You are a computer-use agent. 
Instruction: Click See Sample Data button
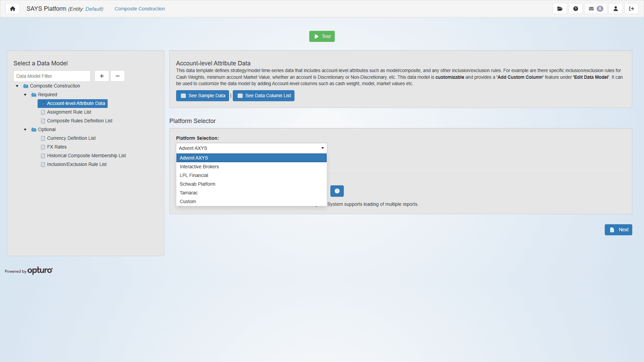click(x=203, y=96)
